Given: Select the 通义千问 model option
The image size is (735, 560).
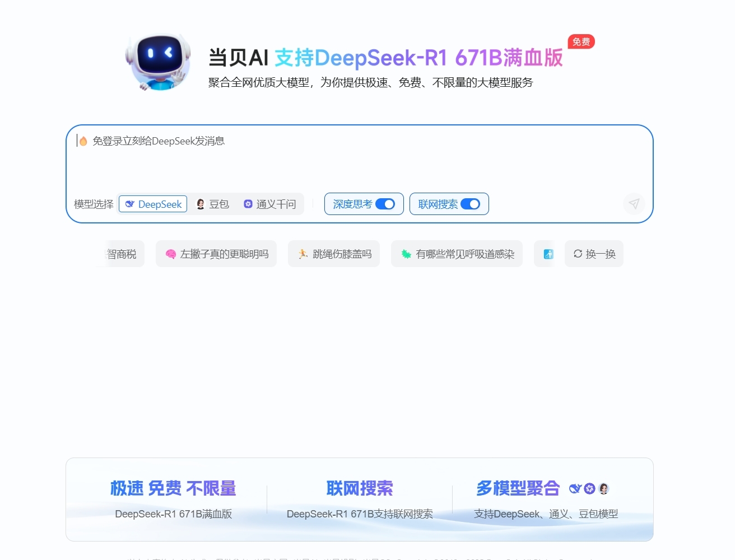Looking at the screenshot, I should tap(270, 204).
